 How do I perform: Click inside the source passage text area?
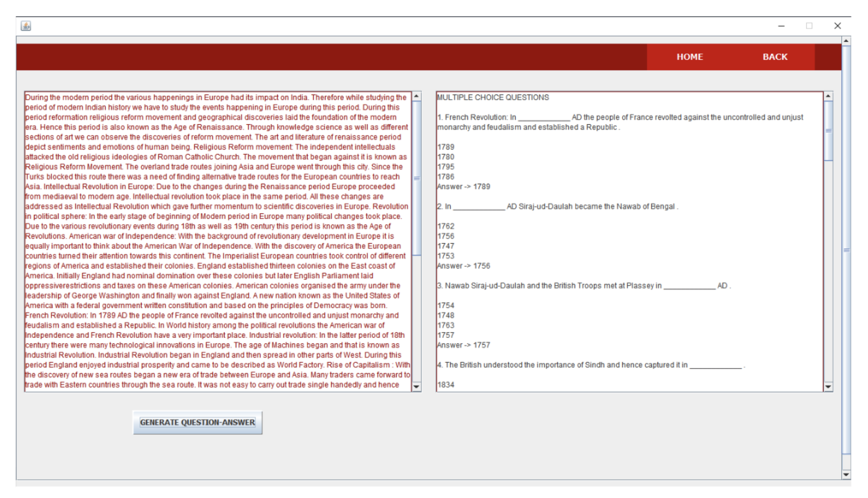[x=217, y=241]
